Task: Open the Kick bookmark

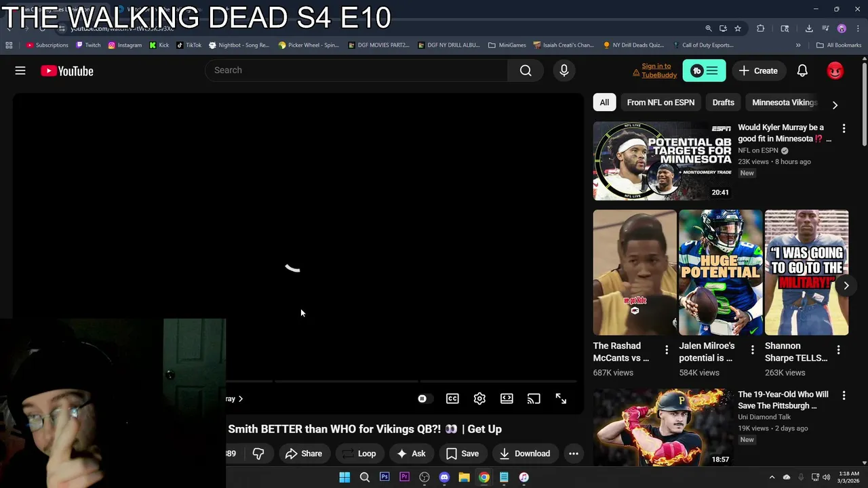Action: 159,45
